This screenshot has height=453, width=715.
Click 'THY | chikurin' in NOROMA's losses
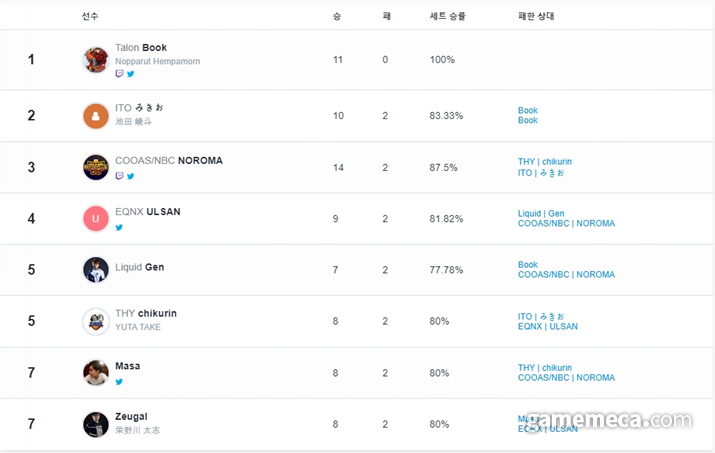(545, 162)
